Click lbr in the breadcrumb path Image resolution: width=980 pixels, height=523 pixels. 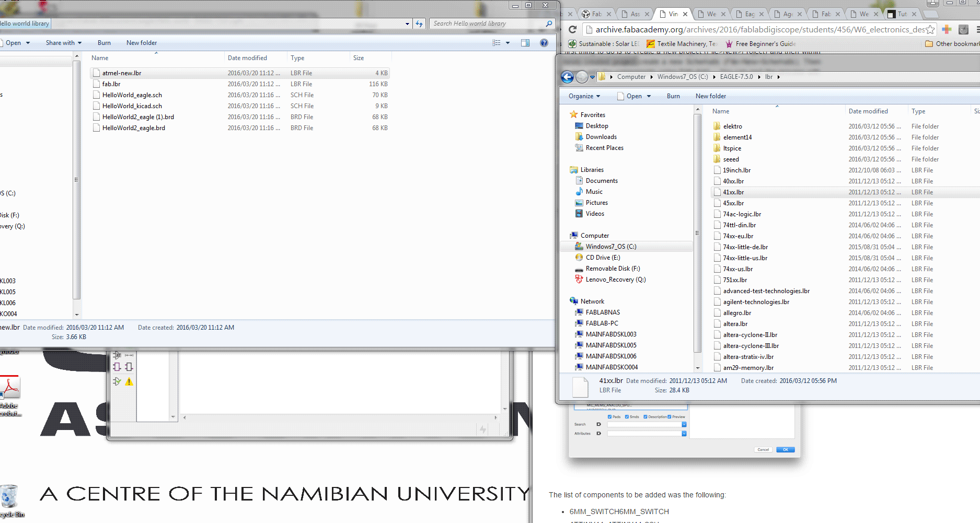point(768,77)
